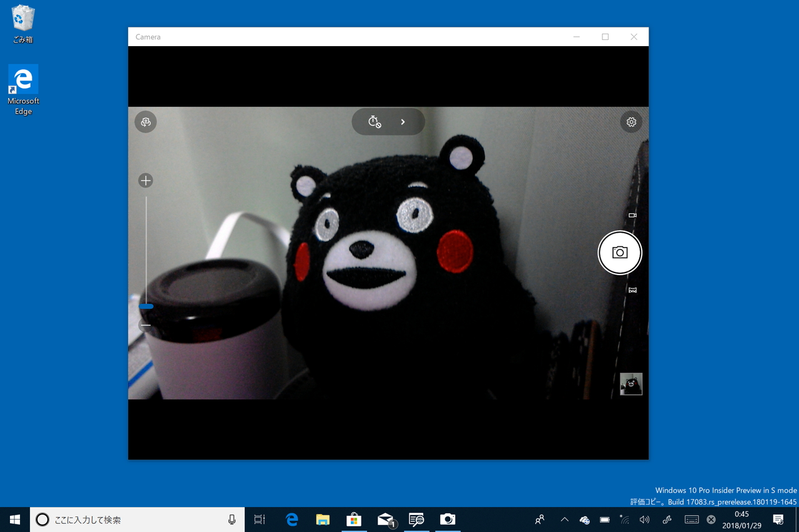
Task: Zoom out using the minus icon
Action: (145, 325)
